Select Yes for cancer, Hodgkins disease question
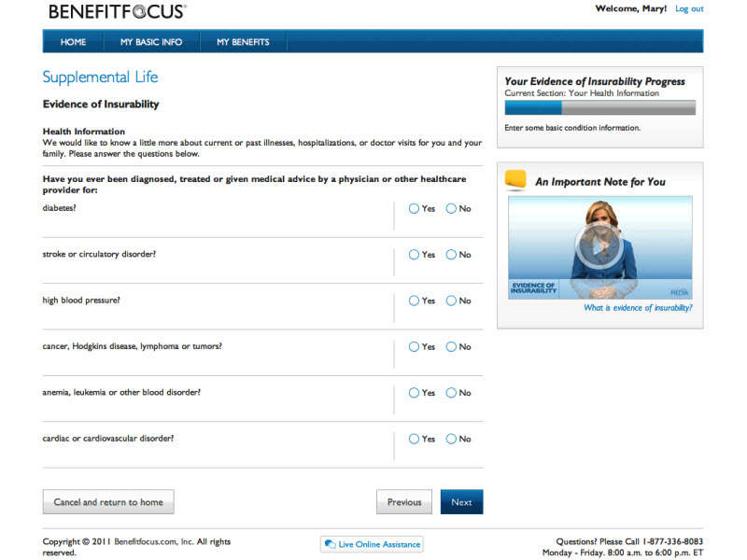Viewport: 747px width, 560px height. coord(414,346)
